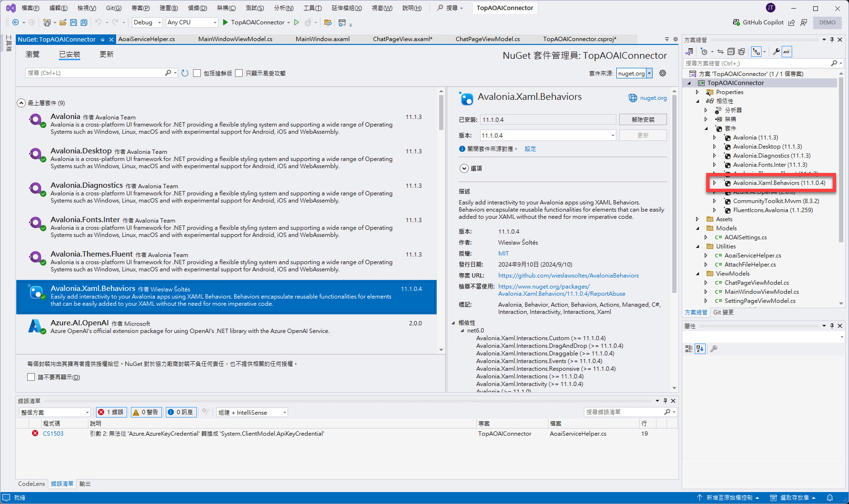Open the 組建 + IntelliSense dropdown
The image size is (849, 504).
coord(252,412)
